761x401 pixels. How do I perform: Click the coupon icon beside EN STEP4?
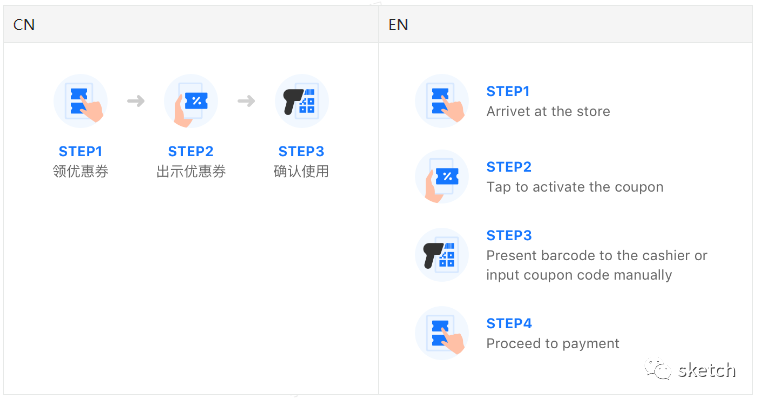(442, 333)
